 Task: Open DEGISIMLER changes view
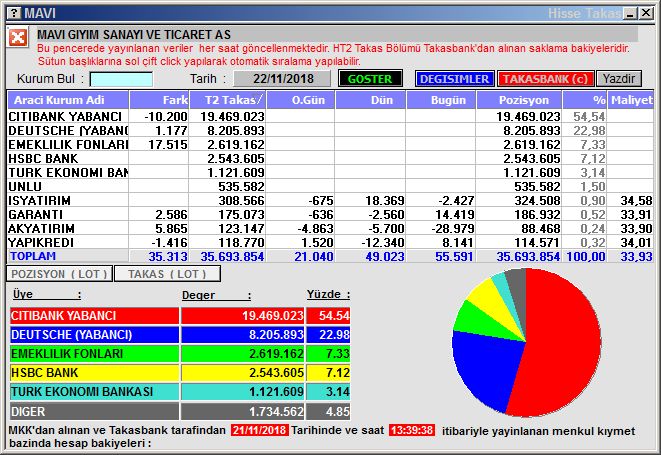454,79
